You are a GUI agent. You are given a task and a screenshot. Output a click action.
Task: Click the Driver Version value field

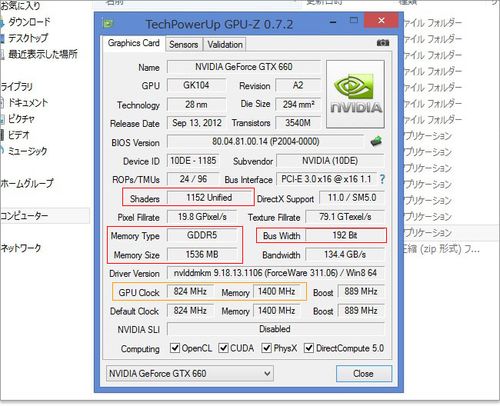pyautogui.click(x=275, y=273)
